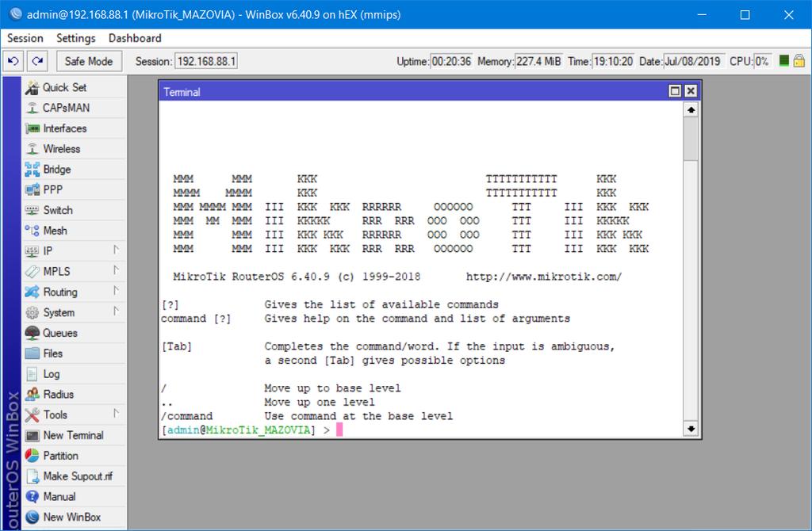
Task: Open Partition pie chart icon
Action: pyautogui.click(x=32, y=456)
